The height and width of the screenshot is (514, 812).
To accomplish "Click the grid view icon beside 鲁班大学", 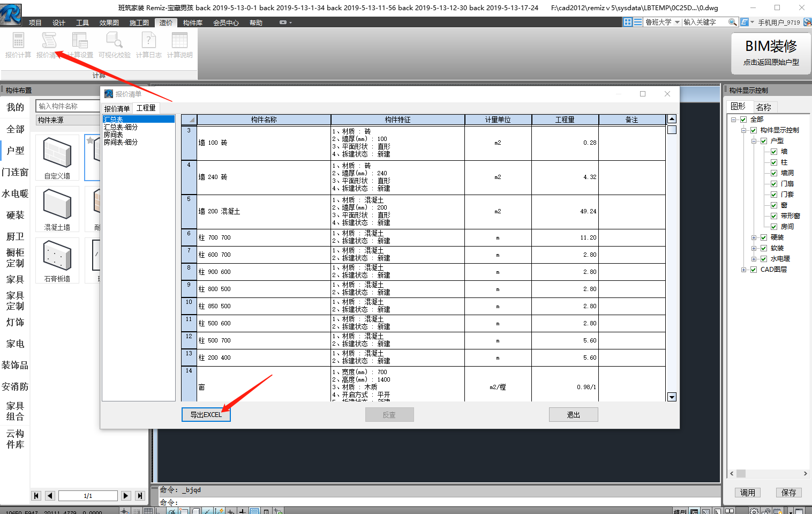I will pos(628,22).
